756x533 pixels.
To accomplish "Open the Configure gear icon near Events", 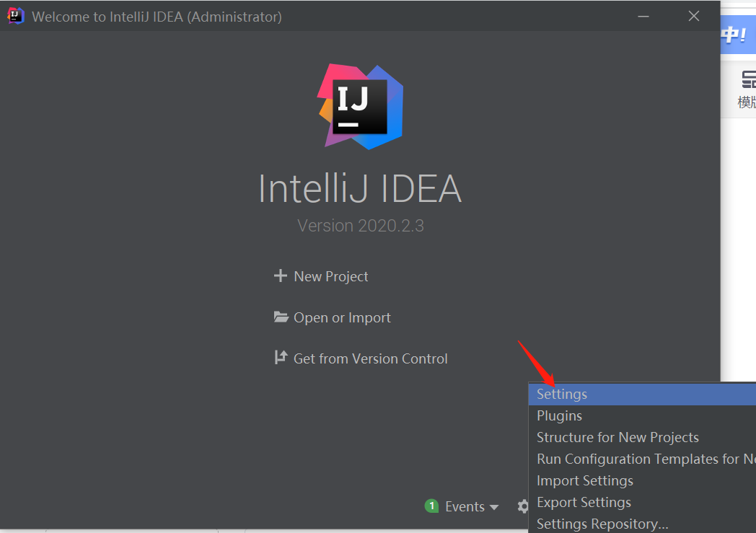I will [522, 506].
